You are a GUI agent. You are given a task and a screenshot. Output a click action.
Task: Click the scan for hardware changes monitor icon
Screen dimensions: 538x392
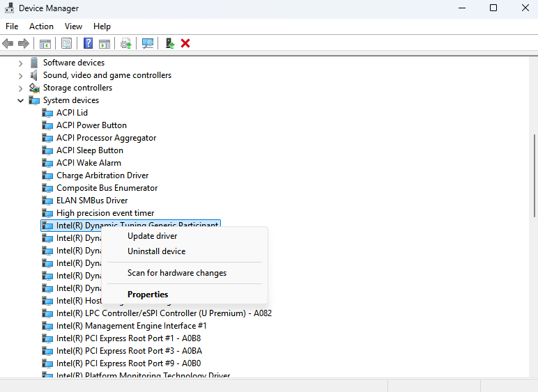(x=148, y=43)
